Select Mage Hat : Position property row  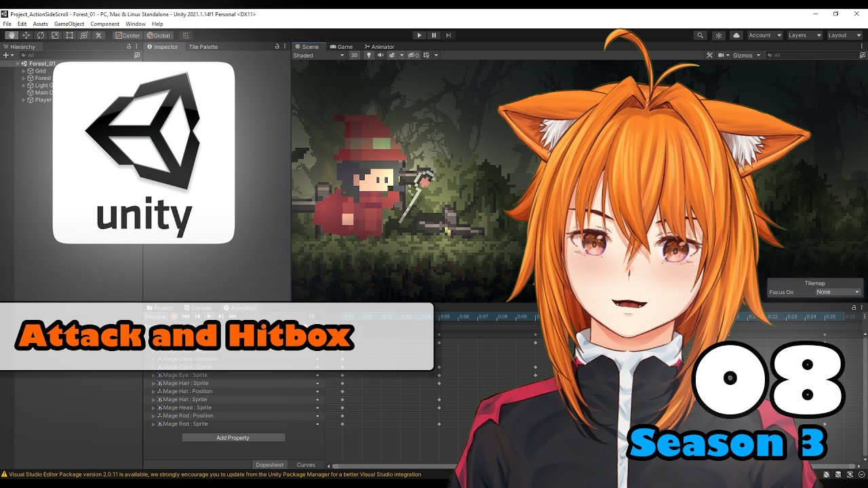coord(234,392)
